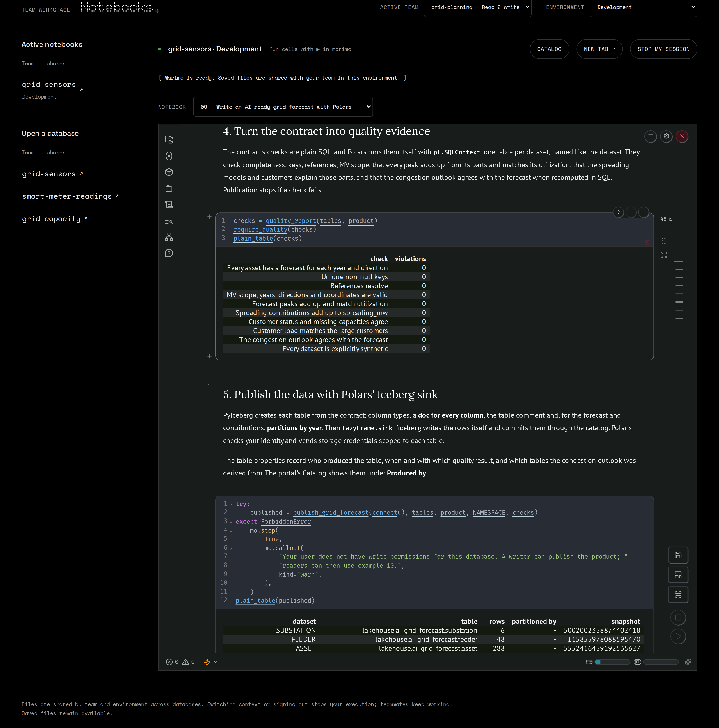Screen dimensions: 719x728
Task: Open grid-capacity database link
Action: coord(55,219)
